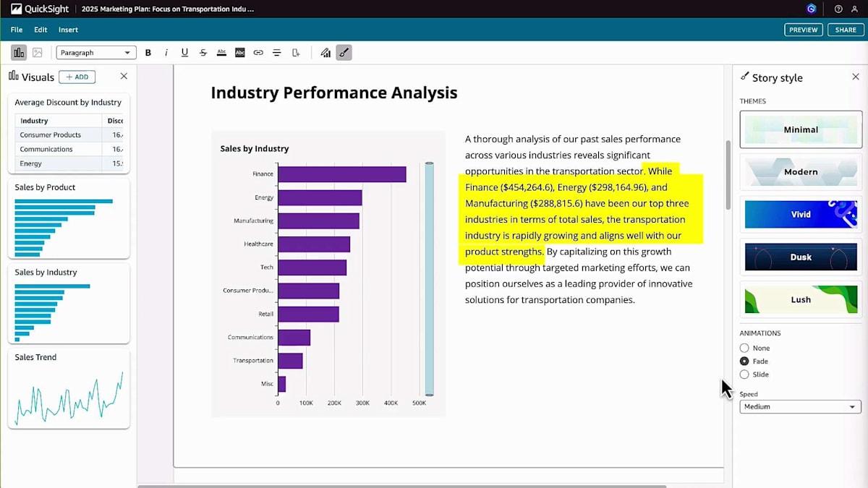Viewport: 868px width, 488px height.
Task: Select the image insert toolbar icon
Action: (x=38, y=53)
